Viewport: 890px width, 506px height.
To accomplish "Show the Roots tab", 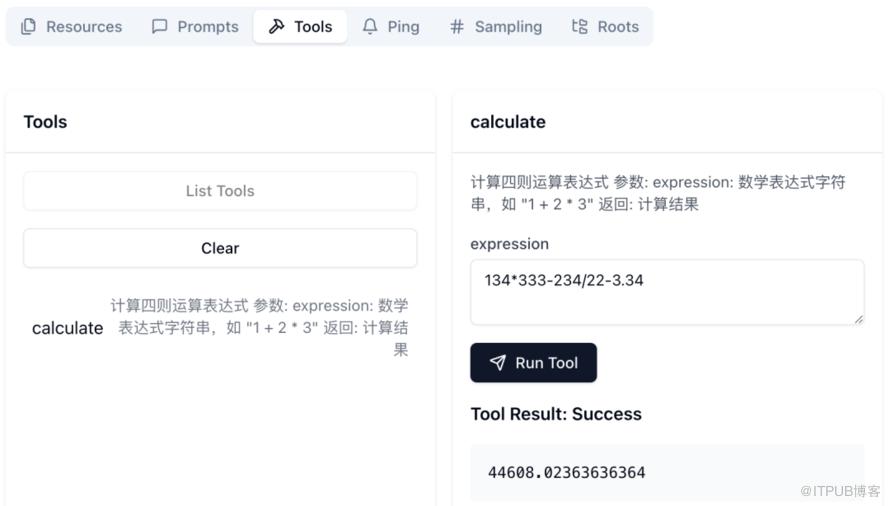I will (x=618, y=27).
